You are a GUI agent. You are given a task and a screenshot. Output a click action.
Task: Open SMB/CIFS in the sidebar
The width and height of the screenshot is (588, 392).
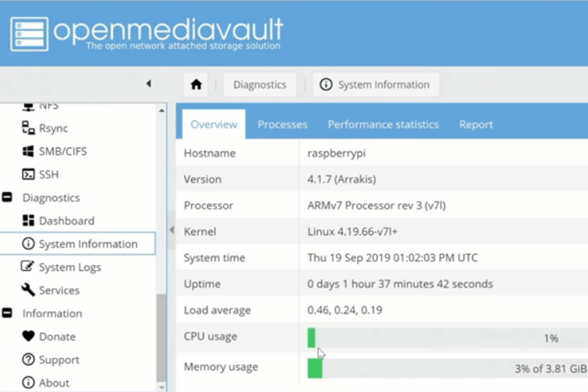tap(63, 152)
